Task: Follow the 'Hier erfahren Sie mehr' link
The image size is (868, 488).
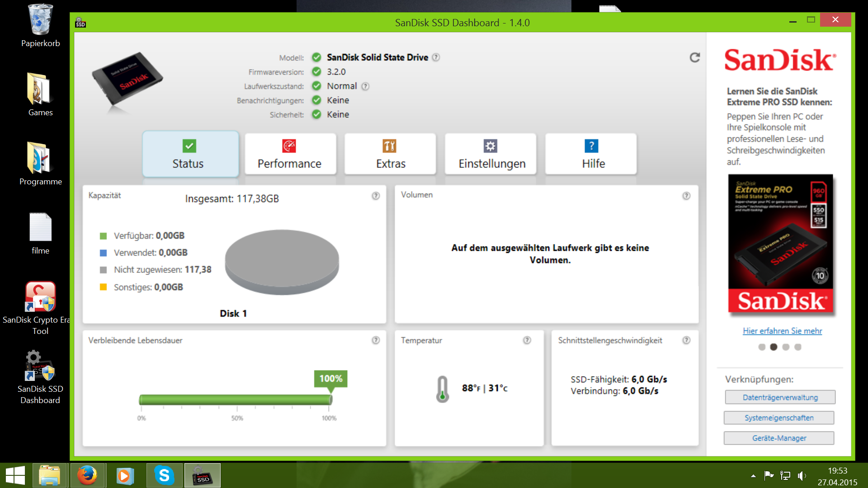Action: coord(782,331)
